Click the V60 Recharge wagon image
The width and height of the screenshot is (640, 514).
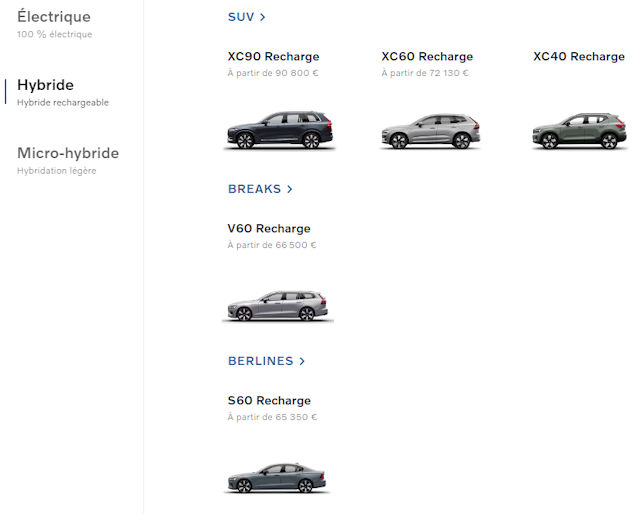pyautogui.click(x=278, y=305)
